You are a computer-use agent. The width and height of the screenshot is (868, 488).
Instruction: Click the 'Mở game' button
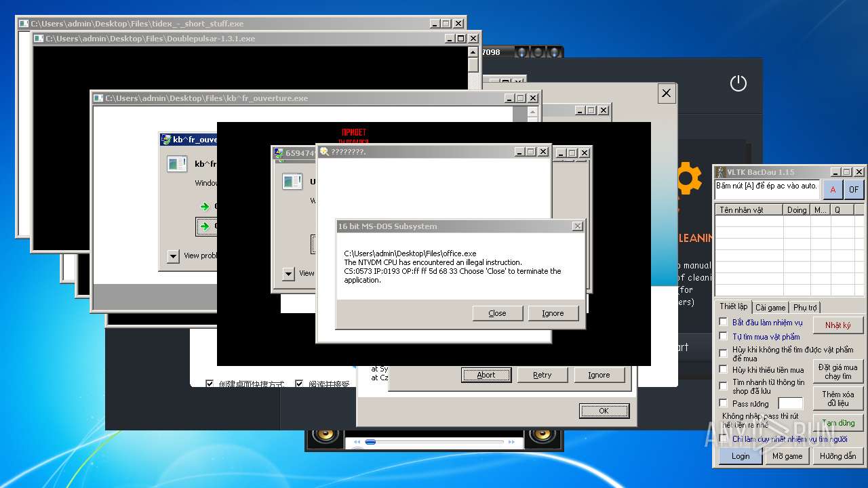(787, 455)
